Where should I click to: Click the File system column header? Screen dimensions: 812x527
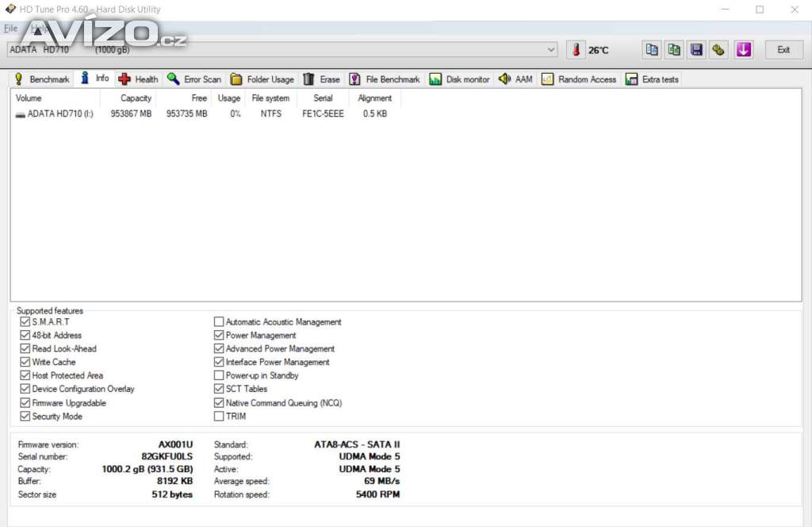[270, 98]
